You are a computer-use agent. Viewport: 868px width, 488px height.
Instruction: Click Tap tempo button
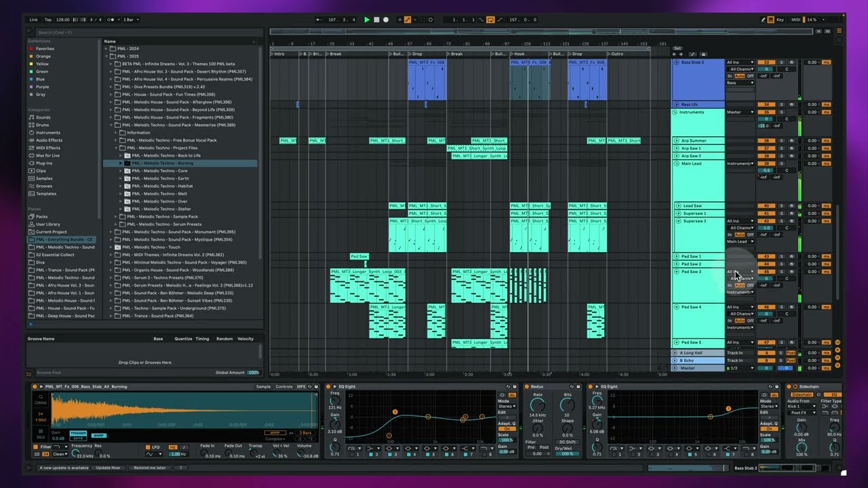(x=48, y=20)
